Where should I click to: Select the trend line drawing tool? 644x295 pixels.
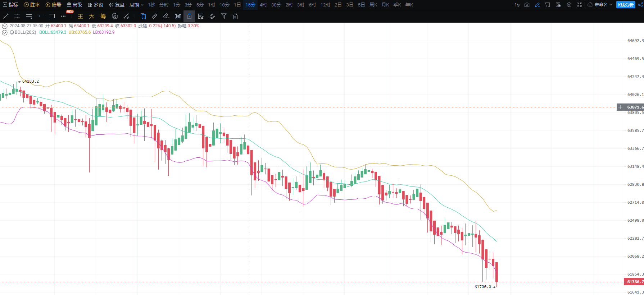point(6,16)
